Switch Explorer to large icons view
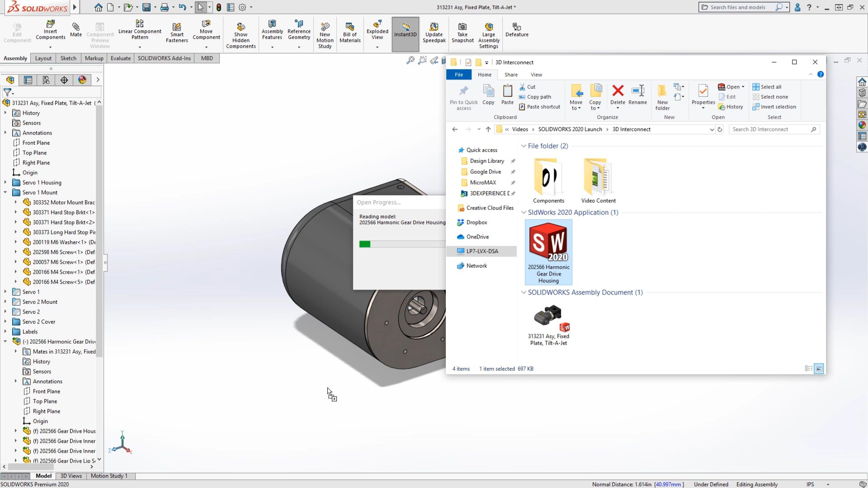This screenshot has width=868, height=488. click(x=819, y=369)
